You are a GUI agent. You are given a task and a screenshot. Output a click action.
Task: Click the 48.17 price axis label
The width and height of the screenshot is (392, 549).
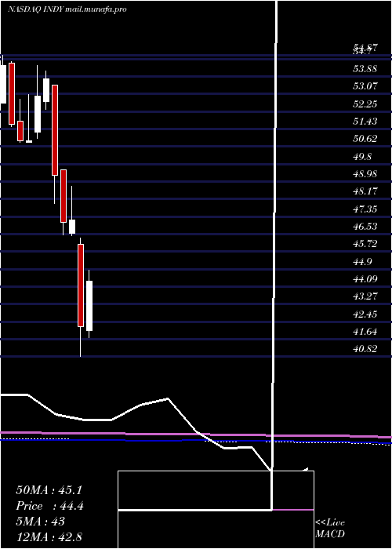pyautogui.click(x=365, y=191)
